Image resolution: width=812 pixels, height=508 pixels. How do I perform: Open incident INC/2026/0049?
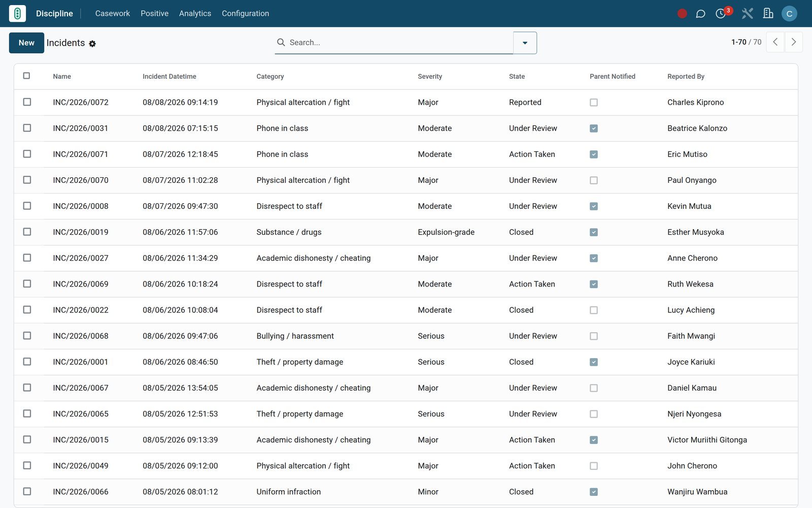(81, 466)
